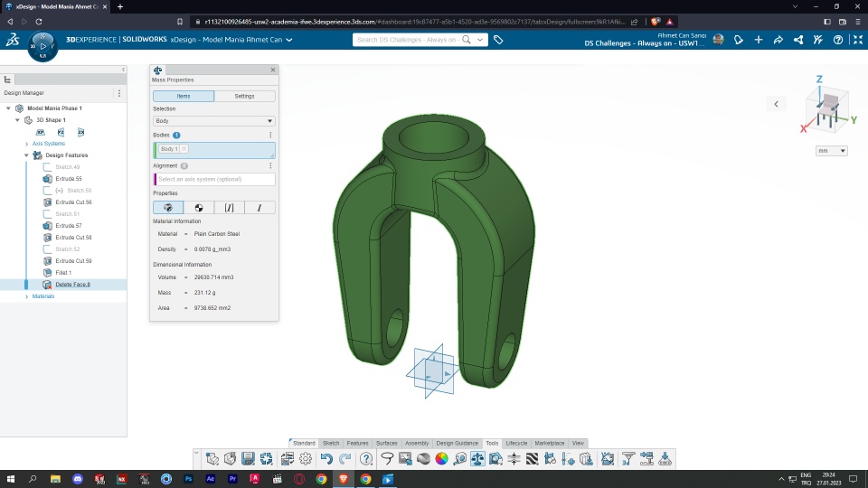Viewport: 868px width, 488px height.
Task: Select the center of mass property button
Action: (x=199, y=208)
